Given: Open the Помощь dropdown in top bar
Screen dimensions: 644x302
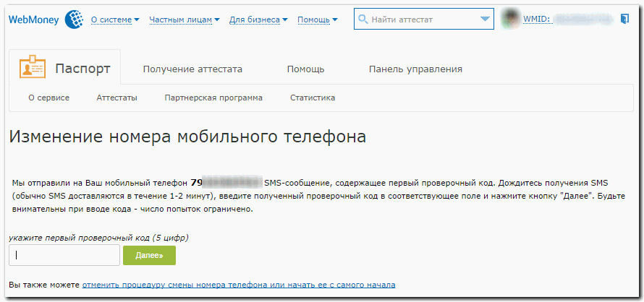Looking at the screenshot, I should click(321, 20).
